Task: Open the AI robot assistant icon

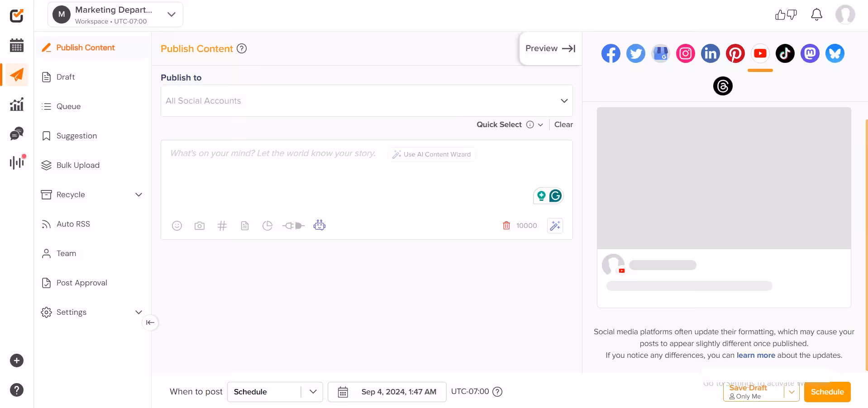Action: pos(320,225)
